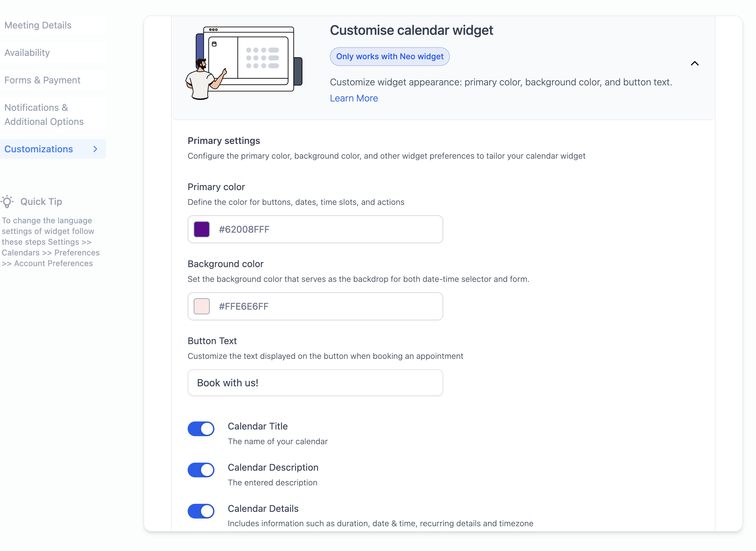756x551 pixels.
Task: Follow the Learn More link
Action: (x=354, y=98)
